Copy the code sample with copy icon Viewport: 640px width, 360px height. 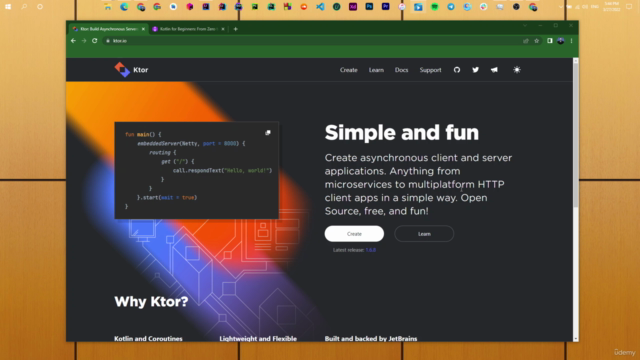pyautogui.click(x=268, y=133)
